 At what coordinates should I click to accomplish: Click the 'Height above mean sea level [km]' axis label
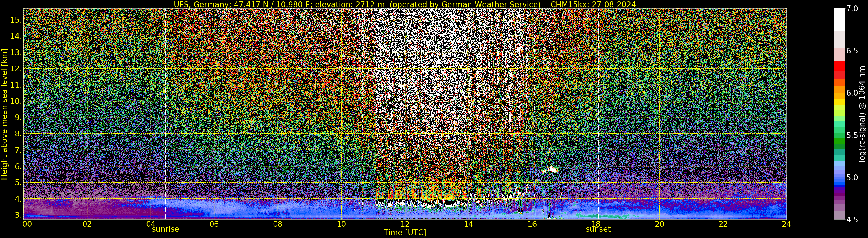pyautogui.click(x=4, y=114)
